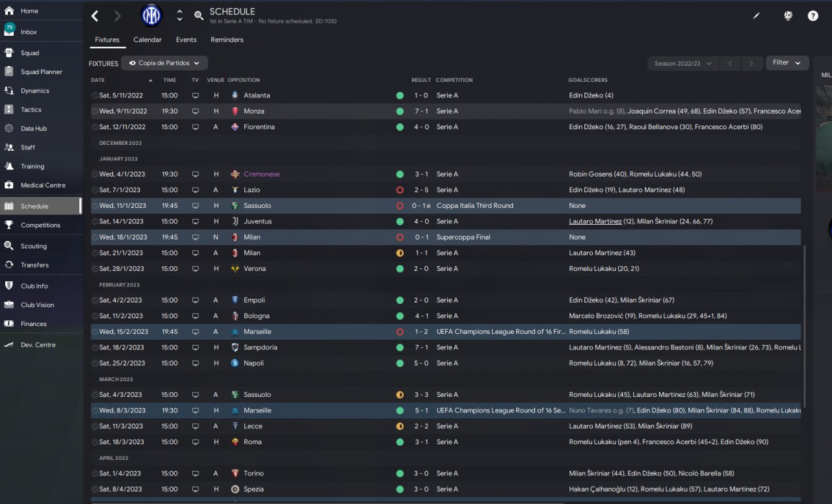The height and width of the screenshot is (504, 832).
Task: Toggle the check circle beside Sat, 7/1/2023
Action: tap(95, 190)
